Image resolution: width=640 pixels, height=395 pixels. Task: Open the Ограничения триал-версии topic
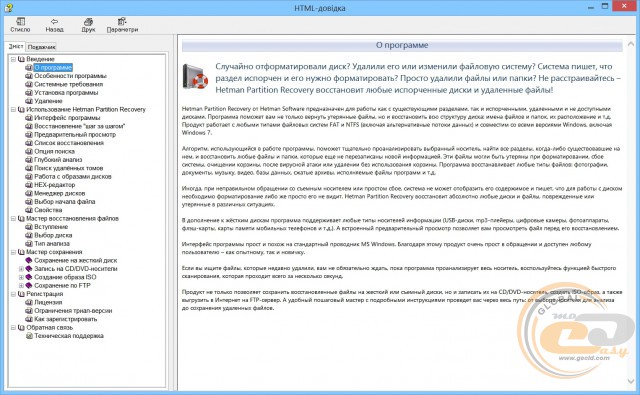click(x=73, y=311)
